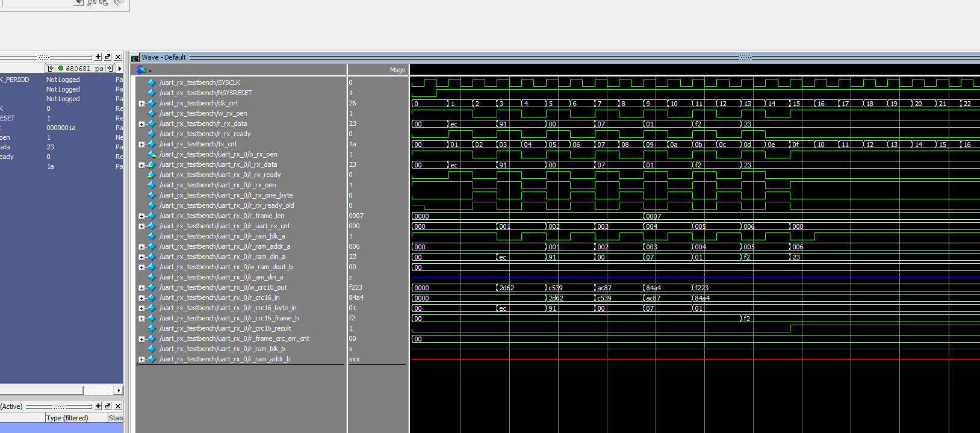This screenshot has height=433, width=980.
Task: Expand the uart_rx_0/i_rx_data bus
Action: click(141, 165)
